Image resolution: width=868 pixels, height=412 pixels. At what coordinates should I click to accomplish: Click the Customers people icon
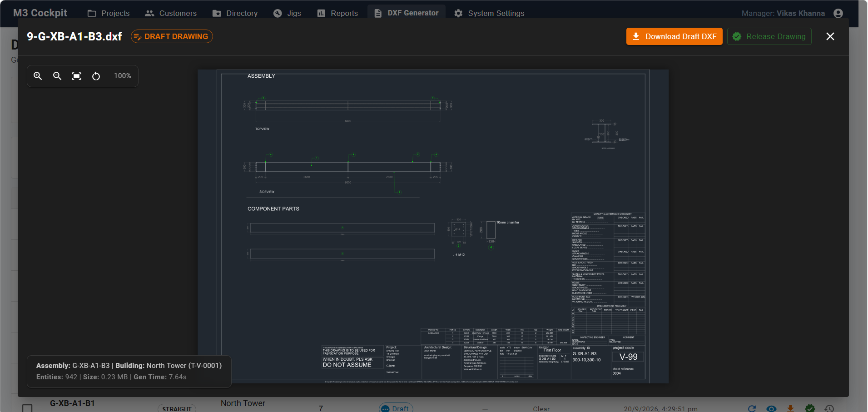point(149,13)
